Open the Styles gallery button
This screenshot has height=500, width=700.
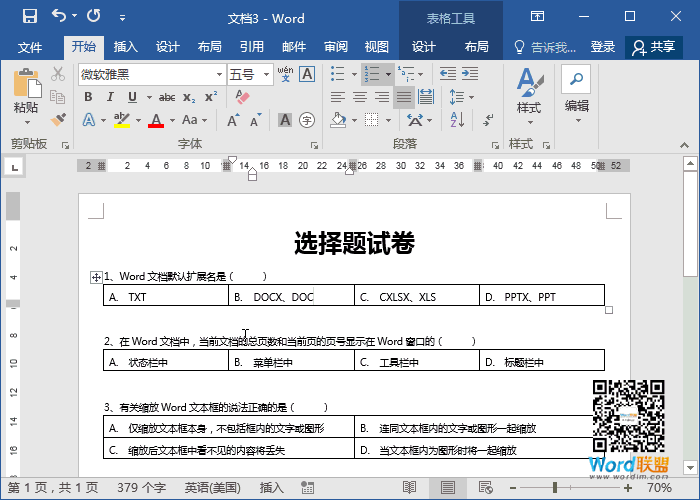pos(529,96)
